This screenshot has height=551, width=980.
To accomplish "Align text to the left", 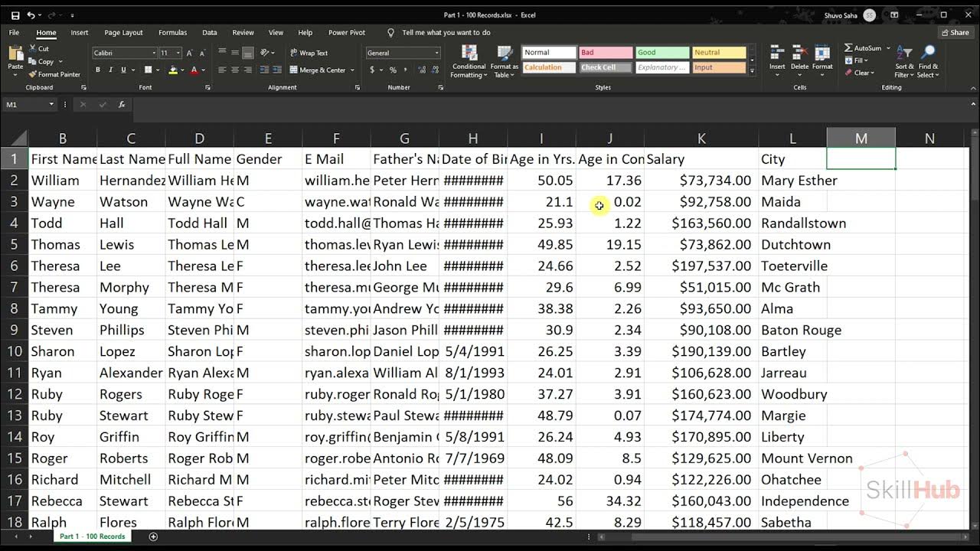I will click(x=222, y=70).
